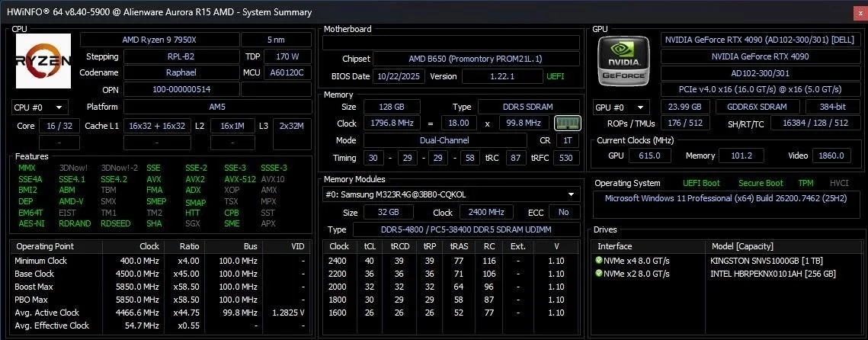
Task: Click the greyed HVCI indicator
Action: [x=839, y=183]
